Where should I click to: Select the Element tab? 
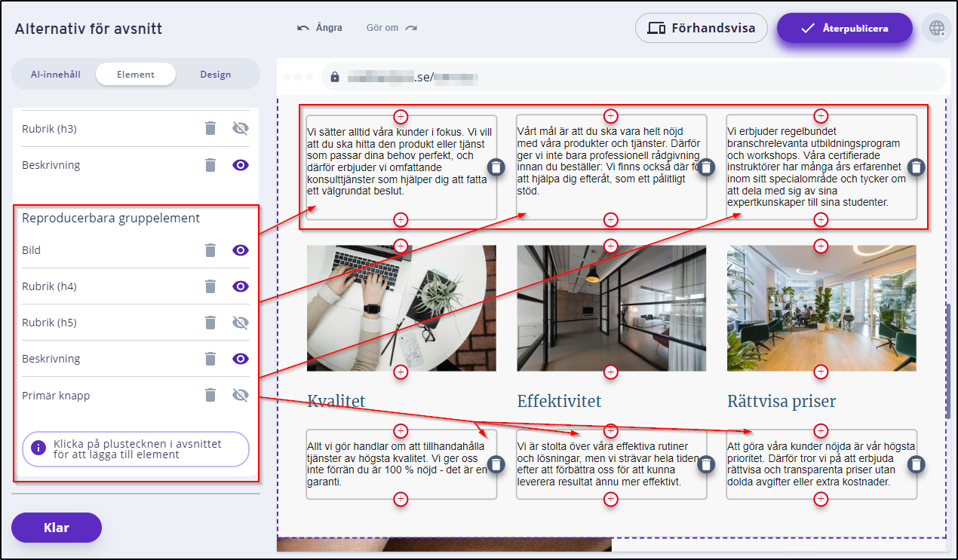point(136,75)
